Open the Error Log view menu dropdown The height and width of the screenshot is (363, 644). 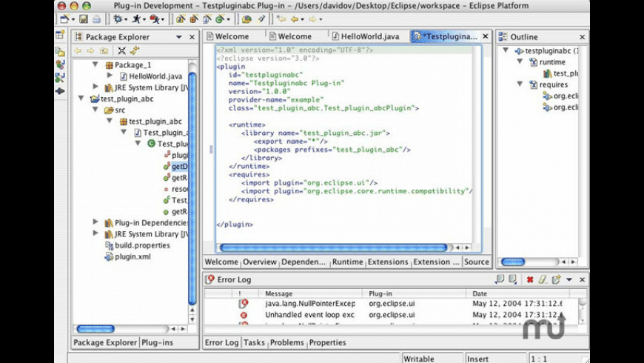pos(568,279)
